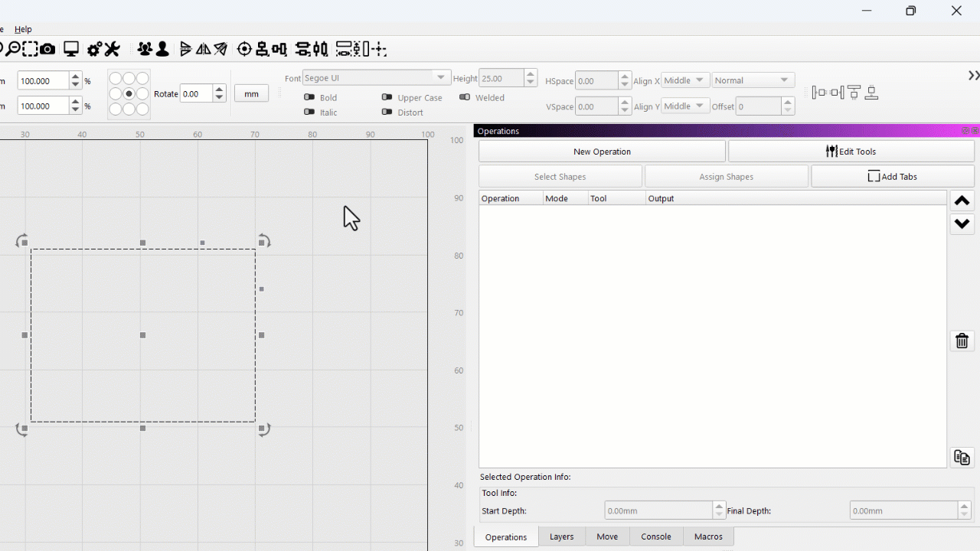The image size is (980, 551).
Task: Click the Rotate angle input field
Action: 196,94
